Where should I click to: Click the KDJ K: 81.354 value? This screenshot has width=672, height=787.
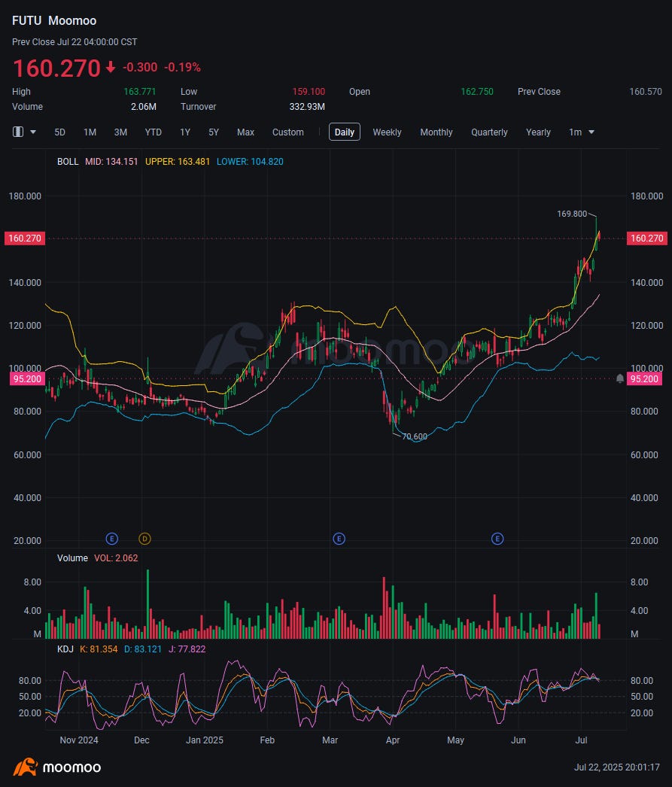click(x=99, y=649)
